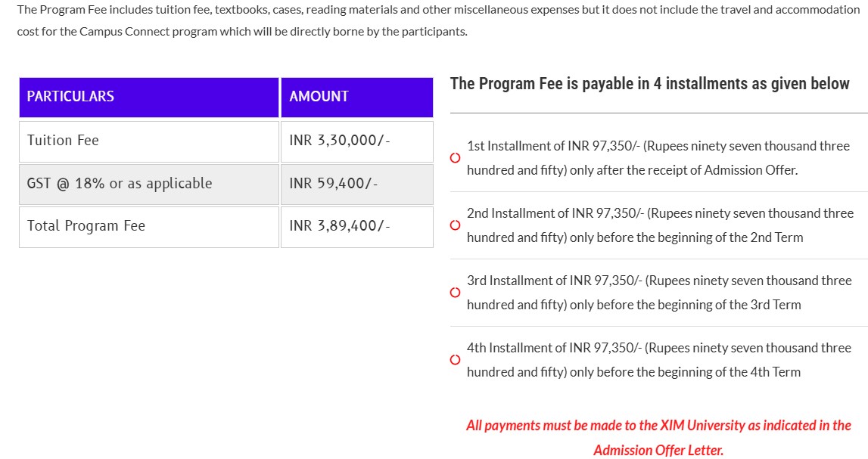The width and height of the screenshot is (868, 459).
Task: Select the GST @ 18% row label
Action: click(120, 184)
